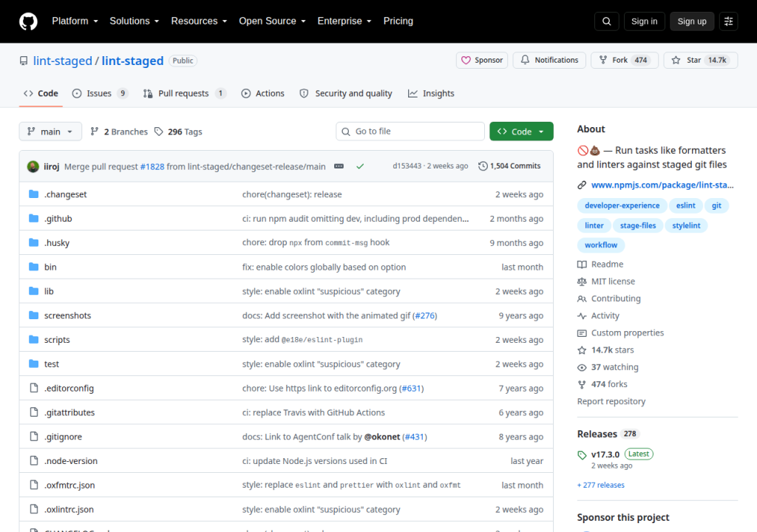Click the eslint topic tag

tap(685, 205)
